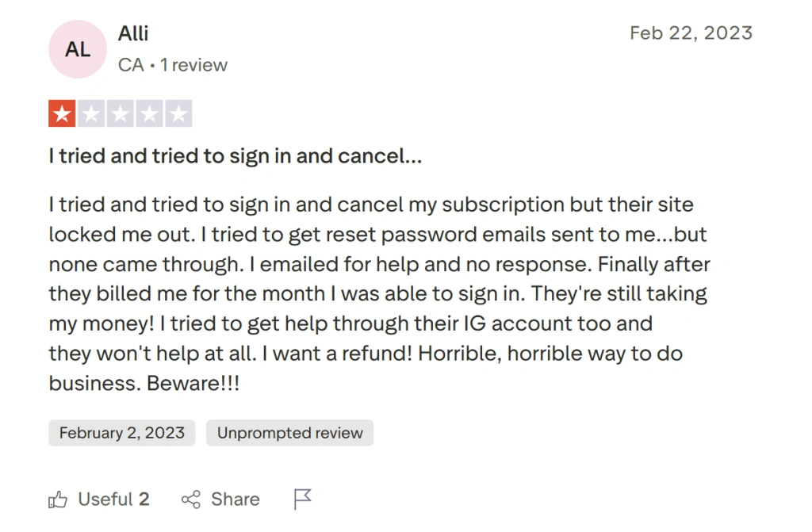Select the fourth gray star icon
Viewport: 812px width, 532px height.
point(150,113)
